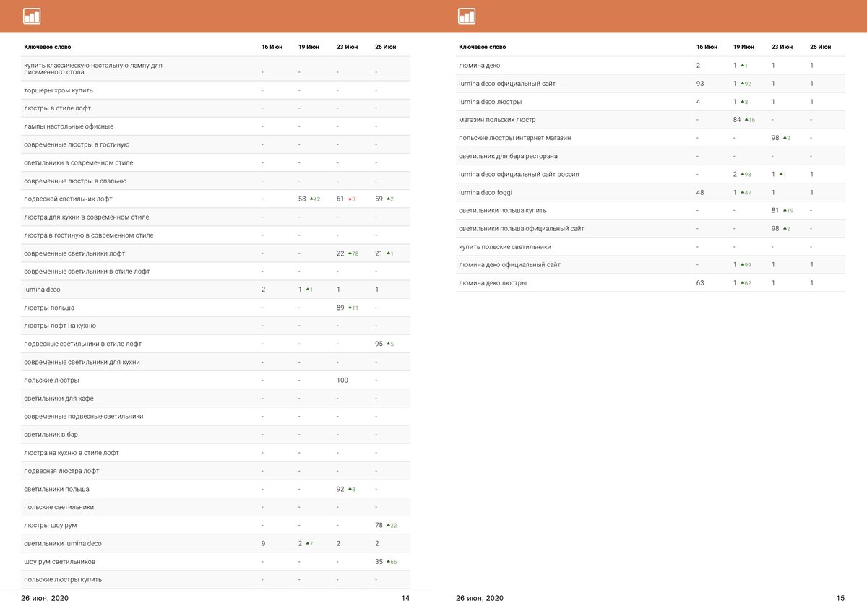Select keyword 'люстры польша'
This screenshot has width=867, height=616.
[49, 308]
